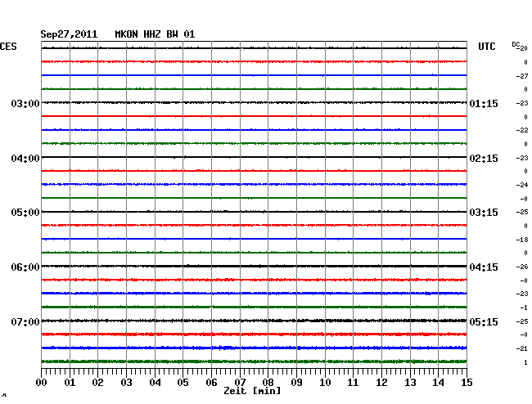Select the 06:00 local time label
This screenshot has width=532, height=404.
25,267
